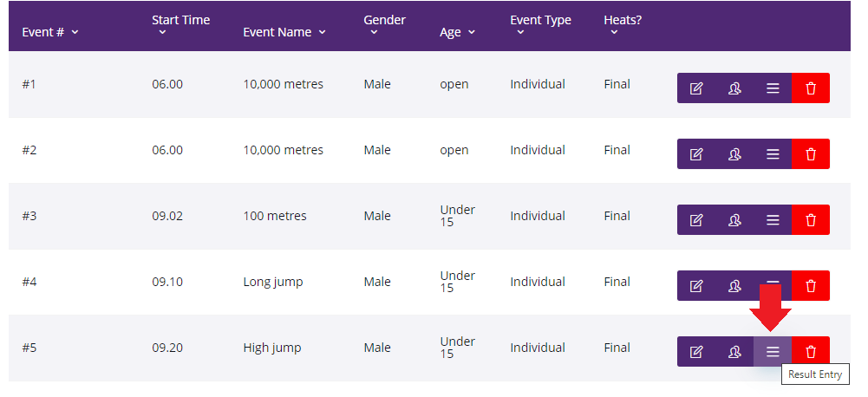Delete event #4 Long jump via trash icon
This screenshot has width=868, height=397.
click(811, 286)
